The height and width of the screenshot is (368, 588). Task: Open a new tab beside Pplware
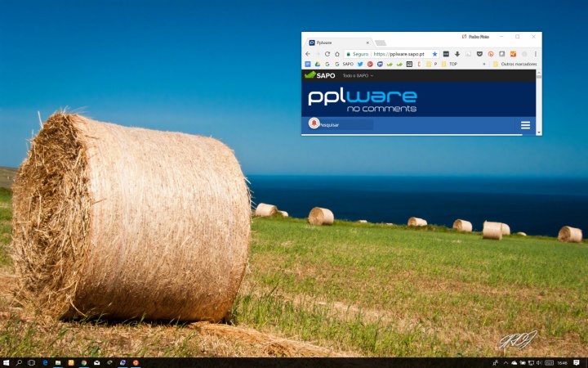(381, 43)
